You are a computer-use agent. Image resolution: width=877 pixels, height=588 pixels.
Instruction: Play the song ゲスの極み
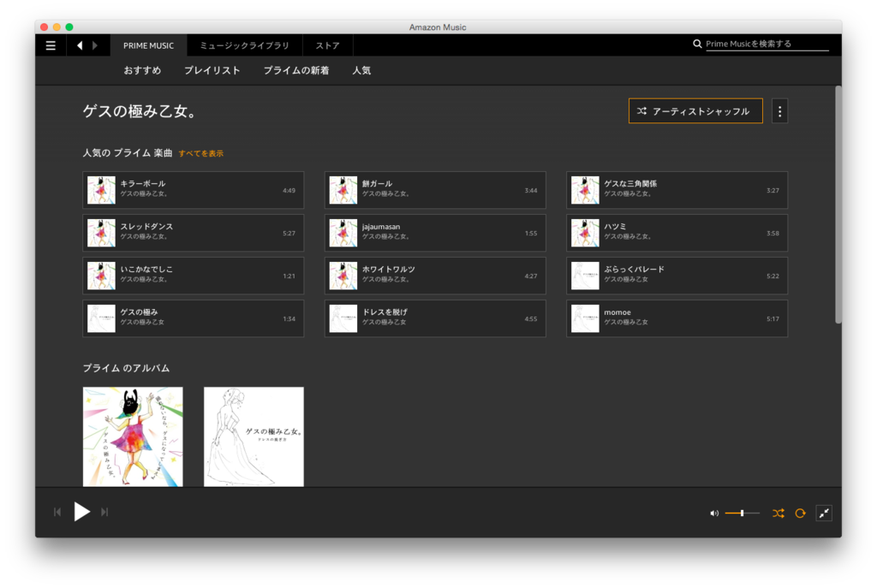pos(194,318)
